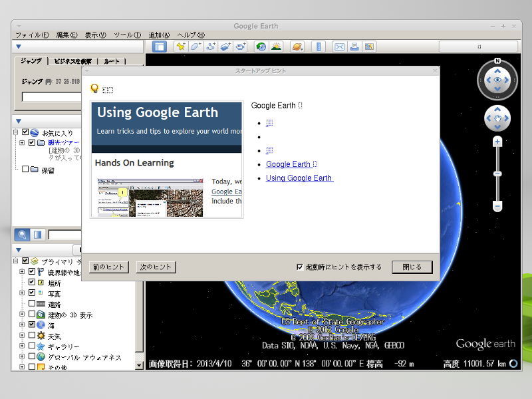Select the 観光ツアー folder item
This screenshot has height=399, width=532.
63,142
